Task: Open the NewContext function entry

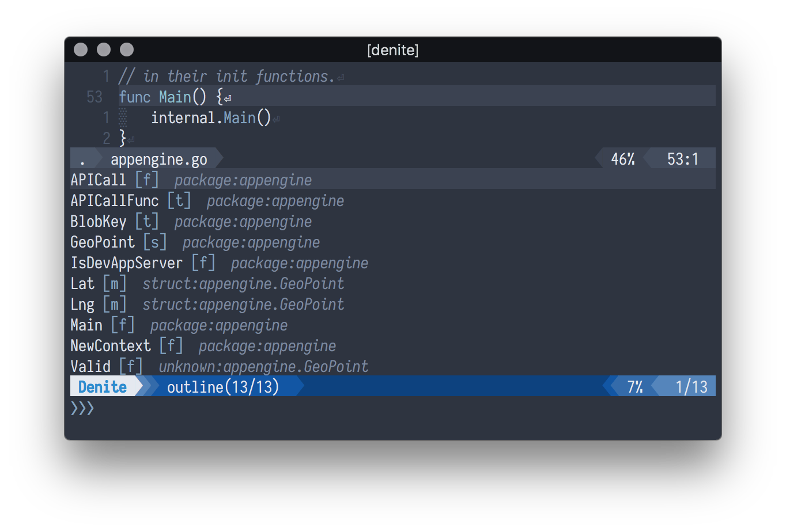Action: [110, 345]
